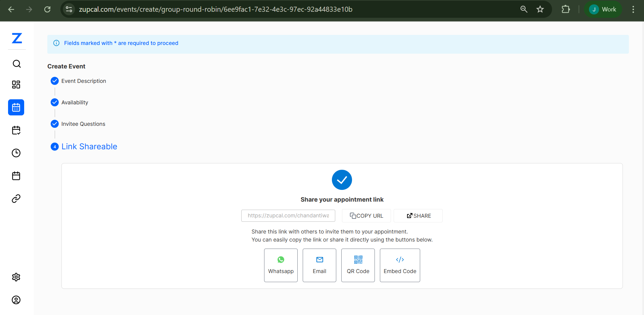Viewport: 644px width, 315px height.
Task: Open search from sidebar magnifier icon
Action: [16, 64]
